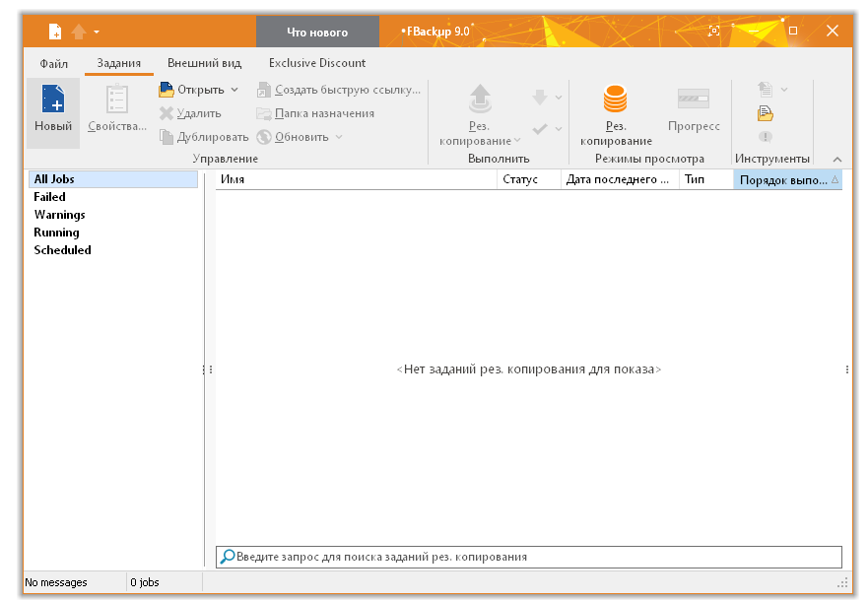
Task: Sort by Дата последнего column header
Action: (620, 179)
